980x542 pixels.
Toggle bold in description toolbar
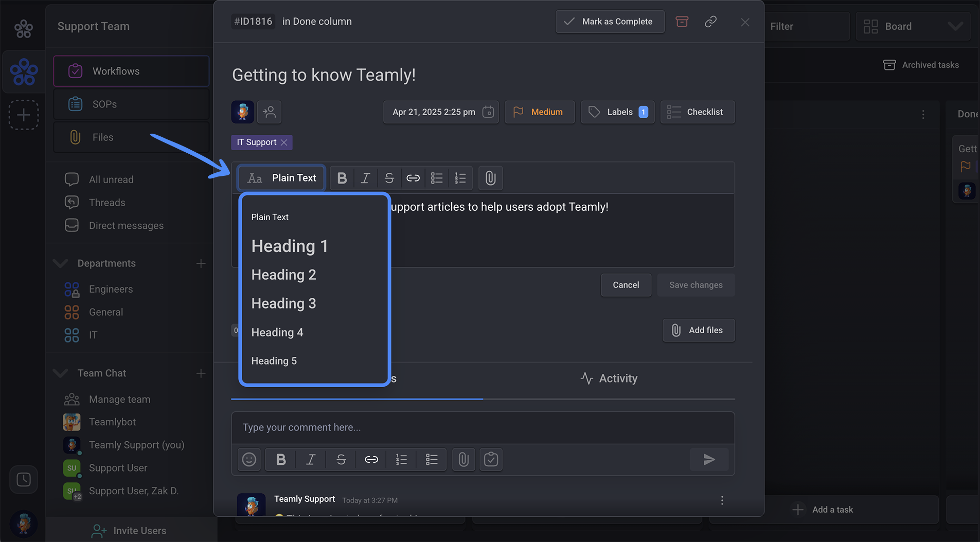click(342, 178)
